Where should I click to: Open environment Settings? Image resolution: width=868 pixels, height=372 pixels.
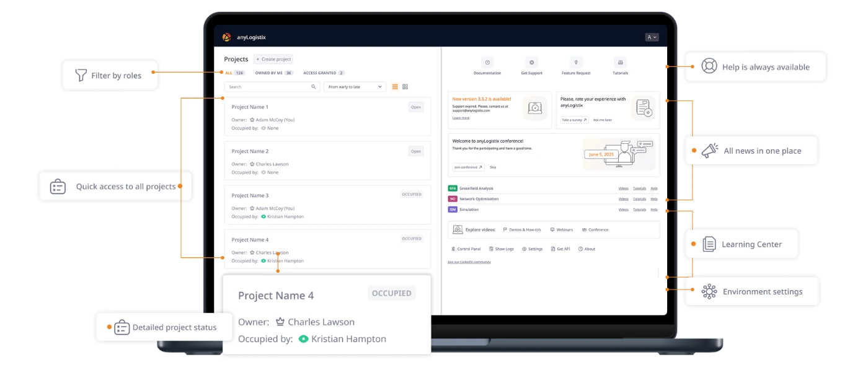click(x=533, y=249)
